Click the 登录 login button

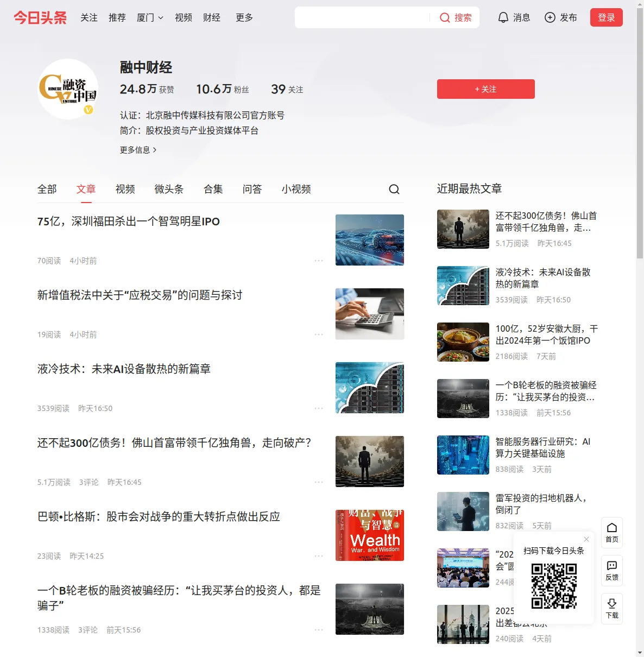[607, 17]
